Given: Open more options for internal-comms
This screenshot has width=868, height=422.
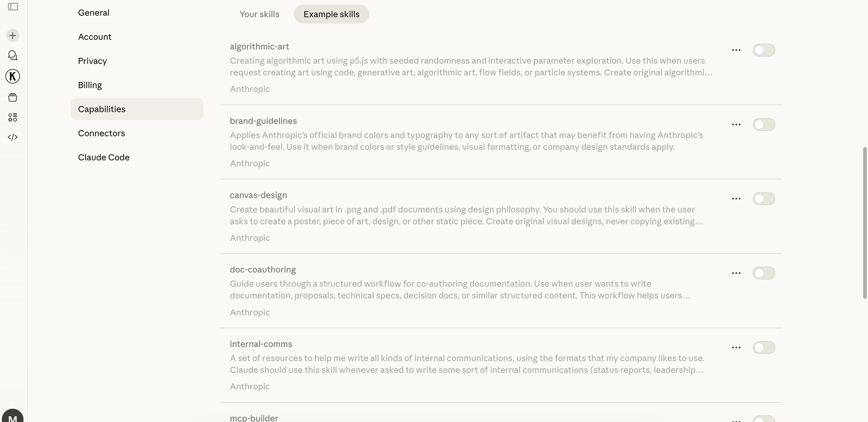Looking at the screenshot, I should (736, 348).
